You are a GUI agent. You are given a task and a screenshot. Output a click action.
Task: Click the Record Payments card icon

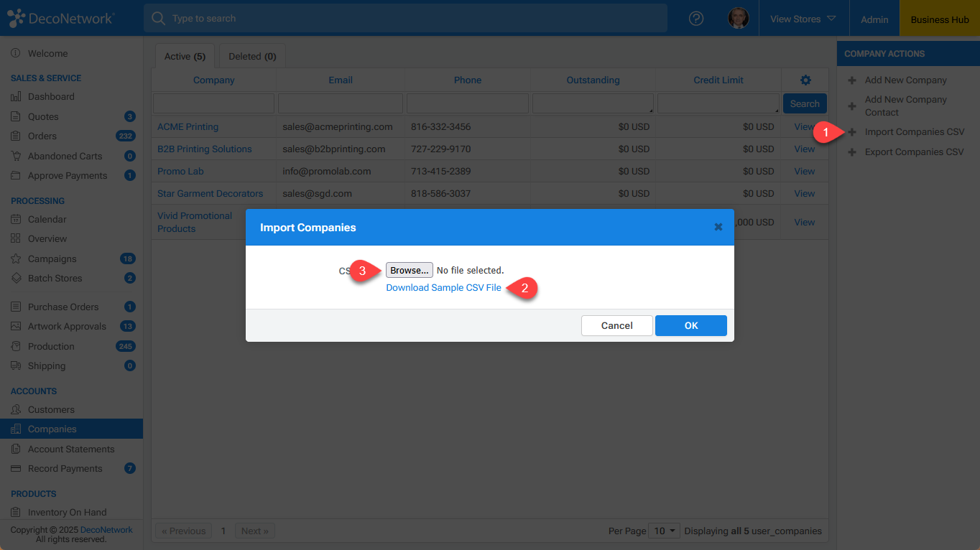click(16, 469)
